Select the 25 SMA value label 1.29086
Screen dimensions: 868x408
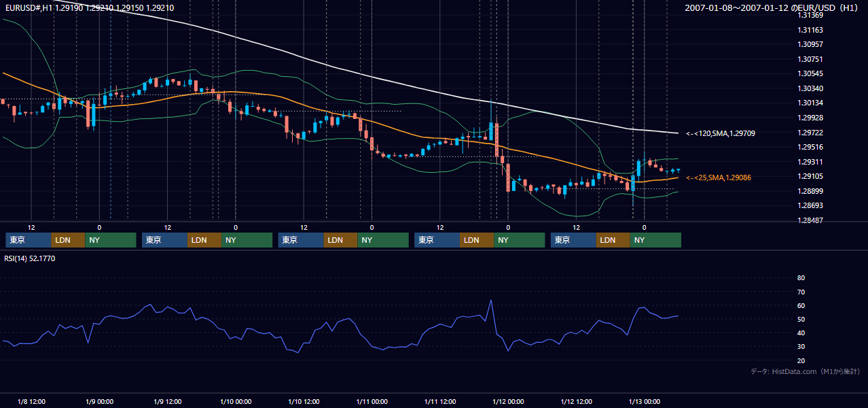click(719, 177)
